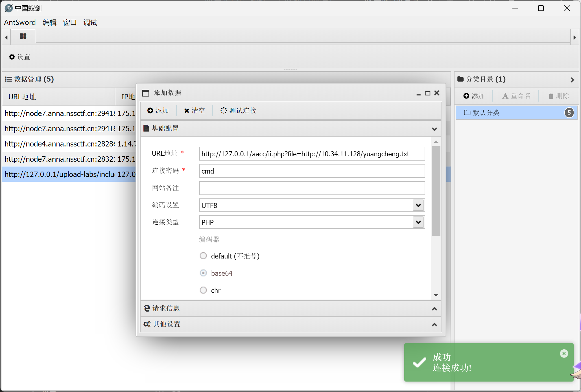Image resolution: width=581 pixels, height=392 pixels.
Task: Click the right tab scroll arrow
Action: [575, 37]
